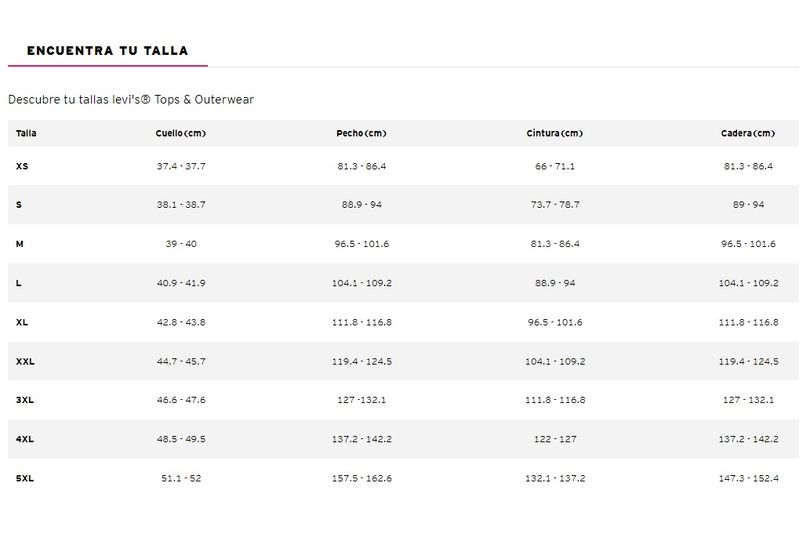
Task: Click the Cuello (cm) column header
Action: pos(181,133)
